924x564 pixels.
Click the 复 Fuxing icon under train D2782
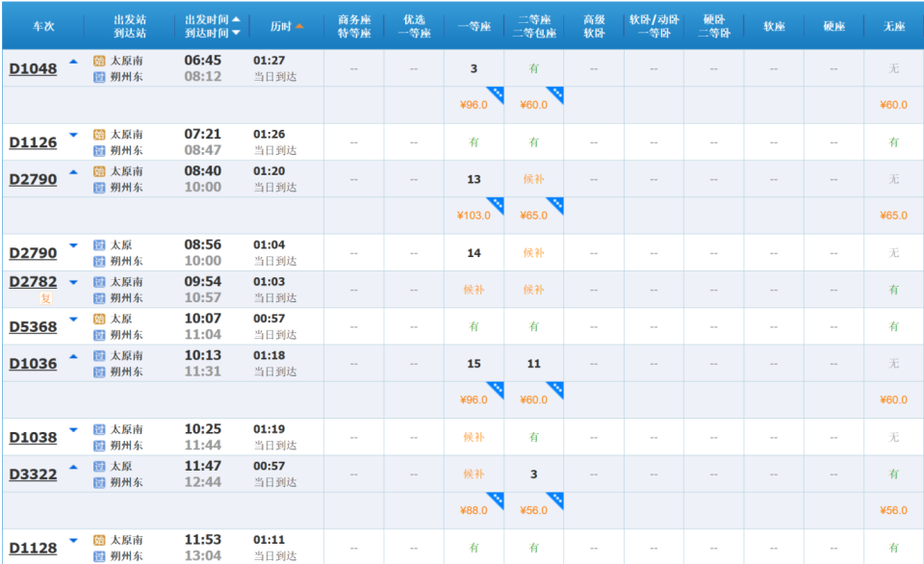(x=46, y=297)
